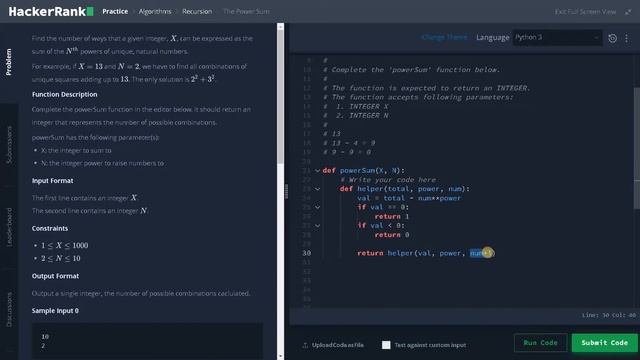Click The Power Sum breadcrumb

[x=246, y=11]
